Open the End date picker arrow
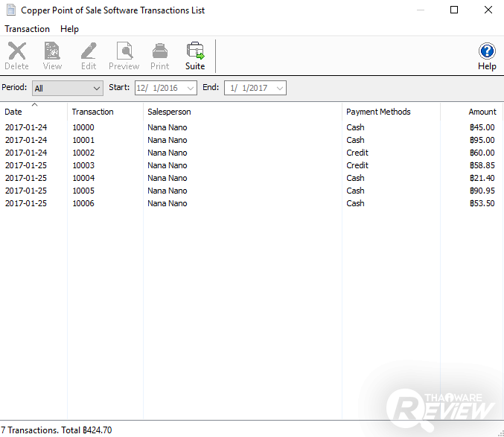 pyautogui.click(x=280, y=88)
